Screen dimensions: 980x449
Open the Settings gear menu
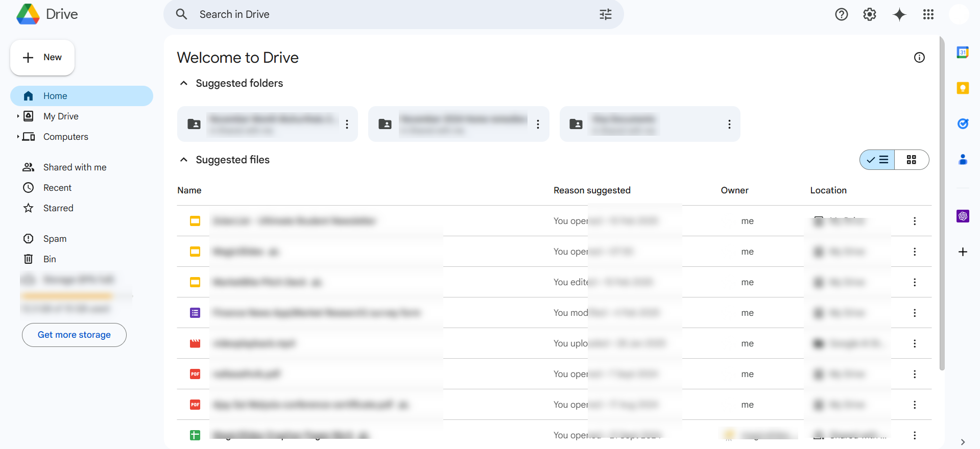tap(869, 14)
